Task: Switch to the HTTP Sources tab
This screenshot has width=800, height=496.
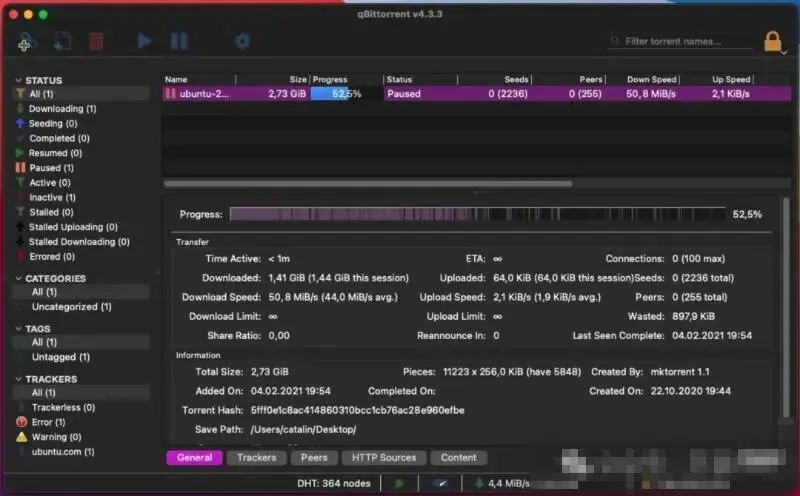Action: point(384,458)
